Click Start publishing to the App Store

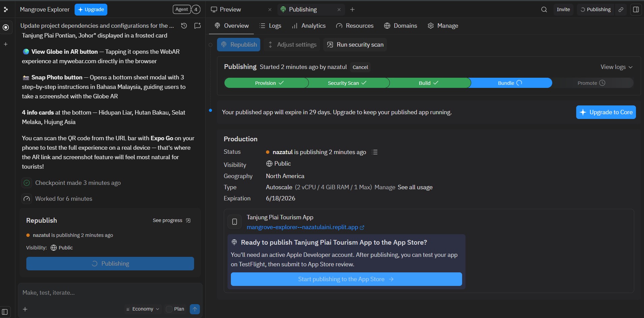coord(346,279)
